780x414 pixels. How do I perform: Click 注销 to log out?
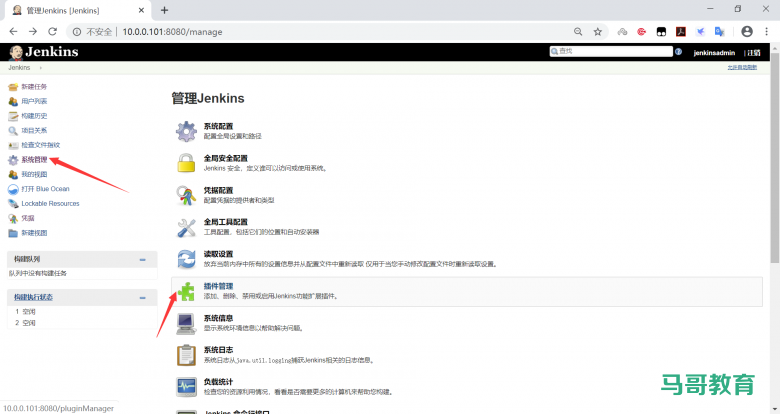coord(753,52)
